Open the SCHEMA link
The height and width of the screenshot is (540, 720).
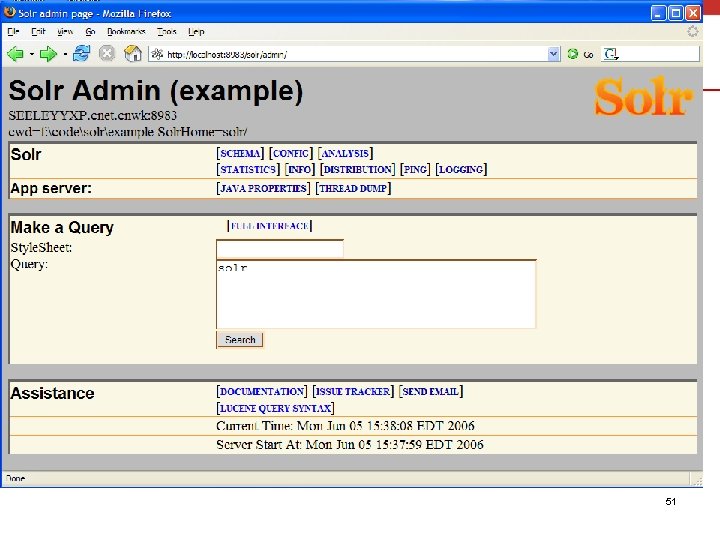point(240,153)
